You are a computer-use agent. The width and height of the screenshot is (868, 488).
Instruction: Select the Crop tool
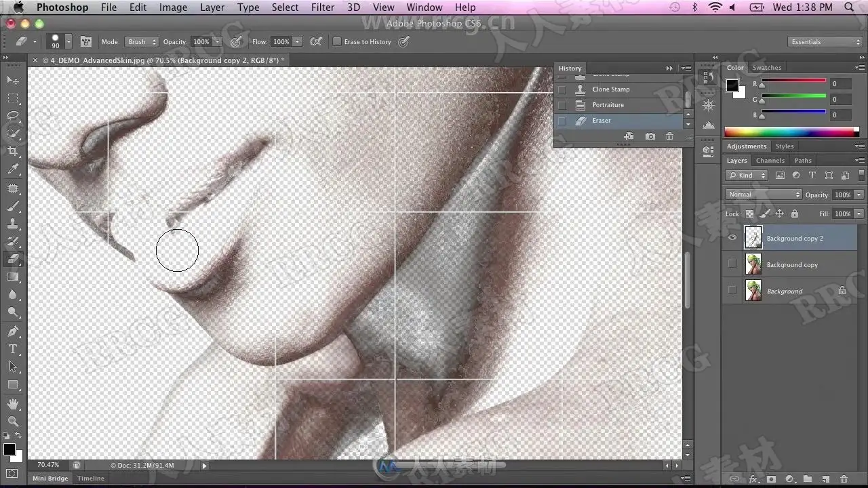tap(13, 152)
